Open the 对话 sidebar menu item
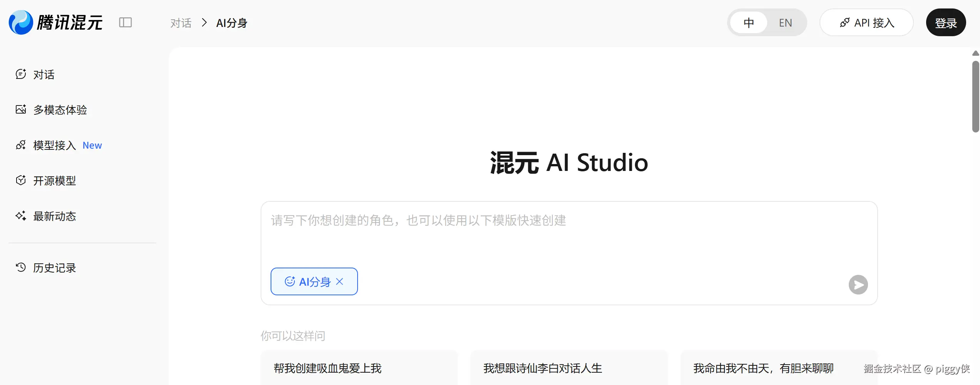Image resolution: width=980 pixels, height=385 pixels. click(x=82, y=74)
